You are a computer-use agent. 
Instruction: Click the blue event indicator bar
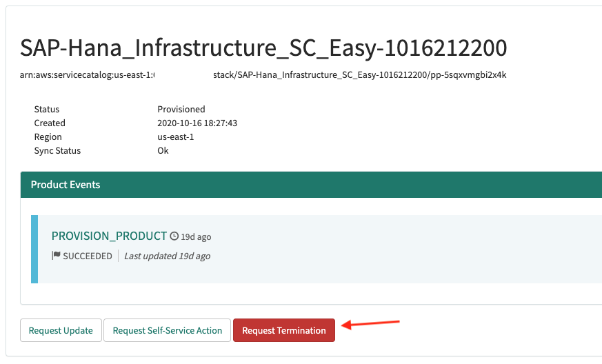click(34, 249)
